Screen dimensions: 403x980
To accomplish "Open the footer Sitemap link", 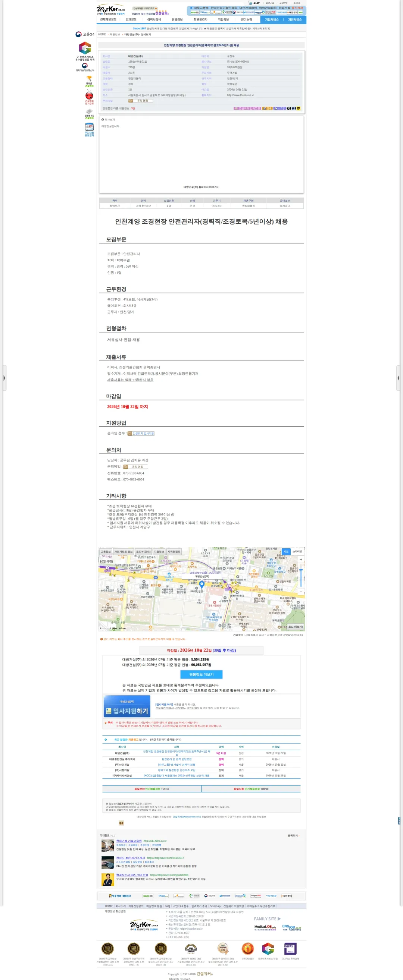I will [215, 906].
